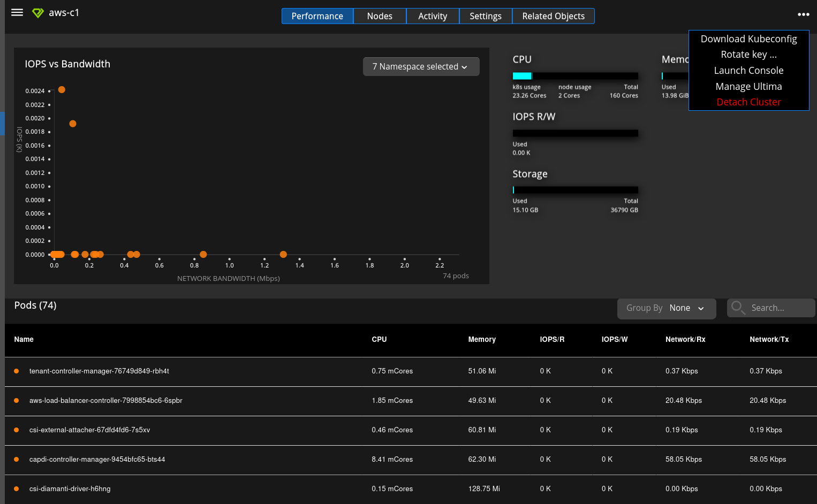Open the Nodes tab
Viewport: 817px width, 504px height.
[x=380, y=16]
